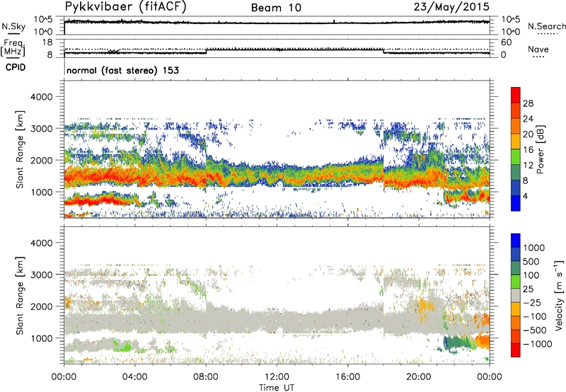
Task: Click the "CPID" row label
Action: click(16, 67)
